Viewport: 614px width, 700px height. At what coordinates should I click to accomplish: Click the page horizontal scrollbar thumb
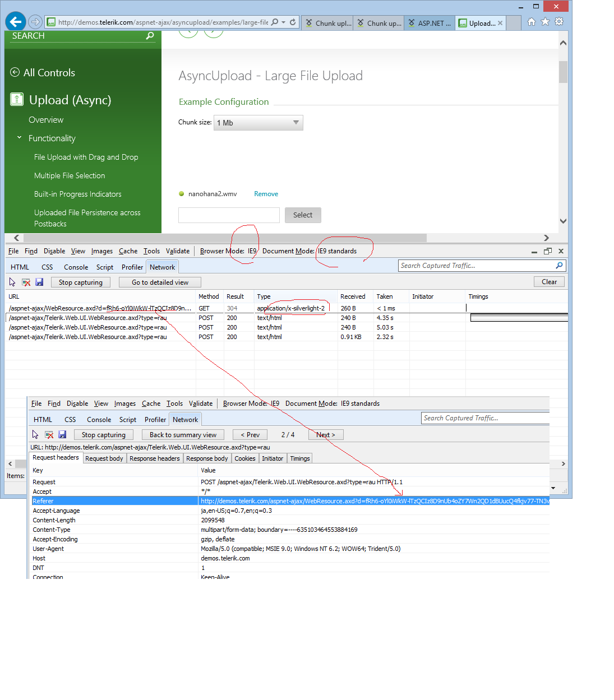pos(224,238)
